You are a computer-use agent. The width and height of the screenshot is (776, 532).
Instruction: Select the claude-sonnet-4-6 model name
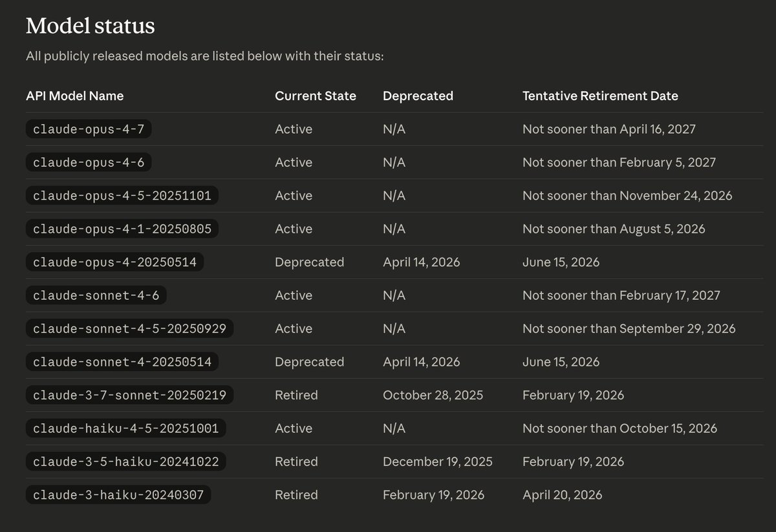click(96, 295)
